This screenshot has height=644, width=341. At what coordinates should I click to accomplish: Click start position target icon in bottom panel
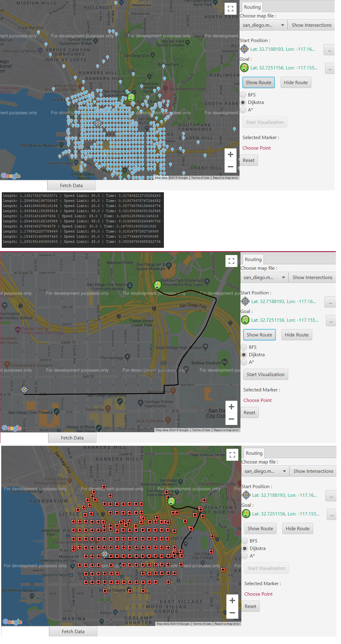coord(246,495)
